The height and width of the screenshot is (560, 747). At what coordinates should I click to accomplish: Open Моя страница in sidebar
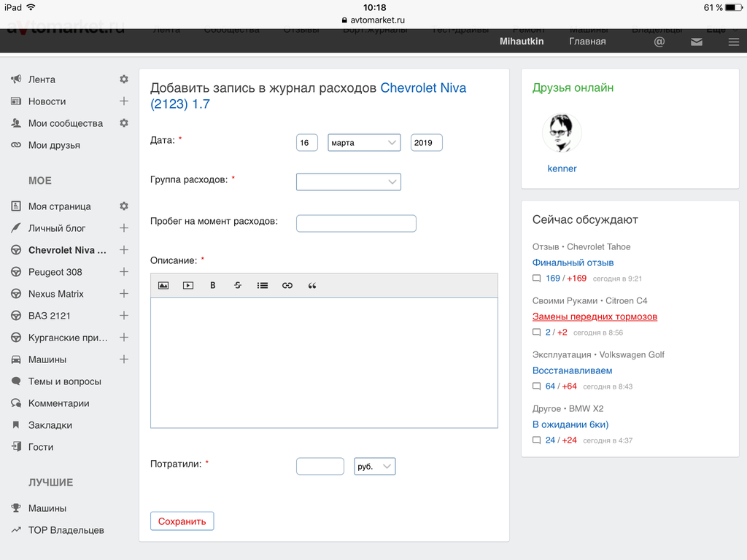coord(60,206)
